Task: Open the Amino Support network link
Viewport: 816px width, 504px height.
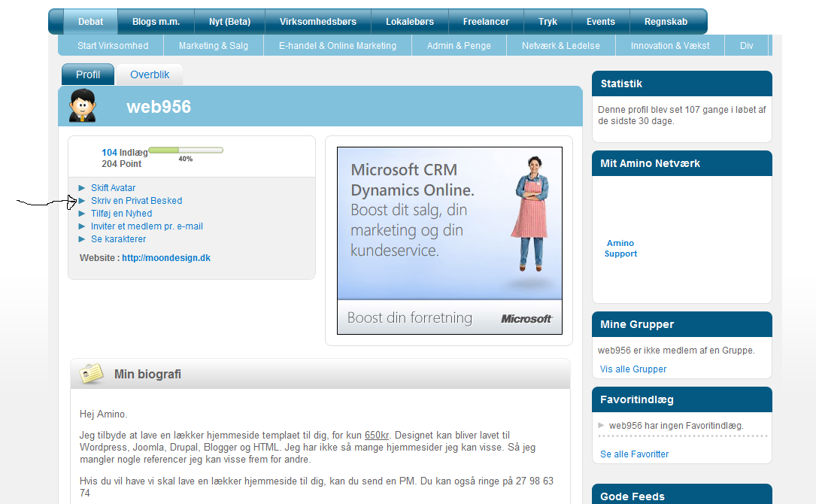Action: click(620, 248)
